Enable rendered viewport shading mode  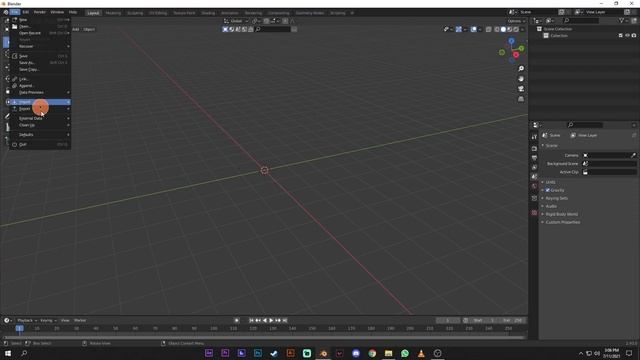click(516, 29)
